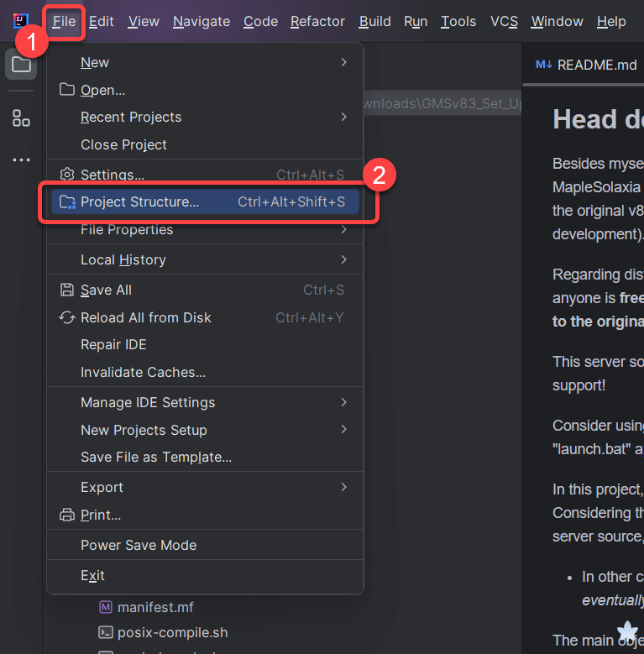Image resolution: width=644 pixels, height=654 pixels.
Task: Select posix-compile.sh in project tree
Action: (x=172, y=633)
